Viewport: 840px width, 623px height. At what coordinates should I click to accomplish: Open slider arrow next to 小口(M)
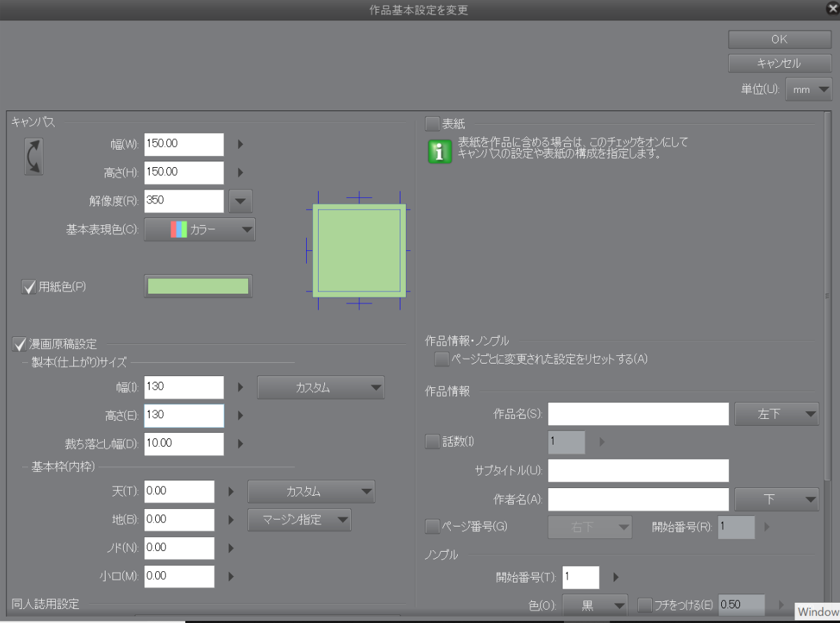click(231, 577)
